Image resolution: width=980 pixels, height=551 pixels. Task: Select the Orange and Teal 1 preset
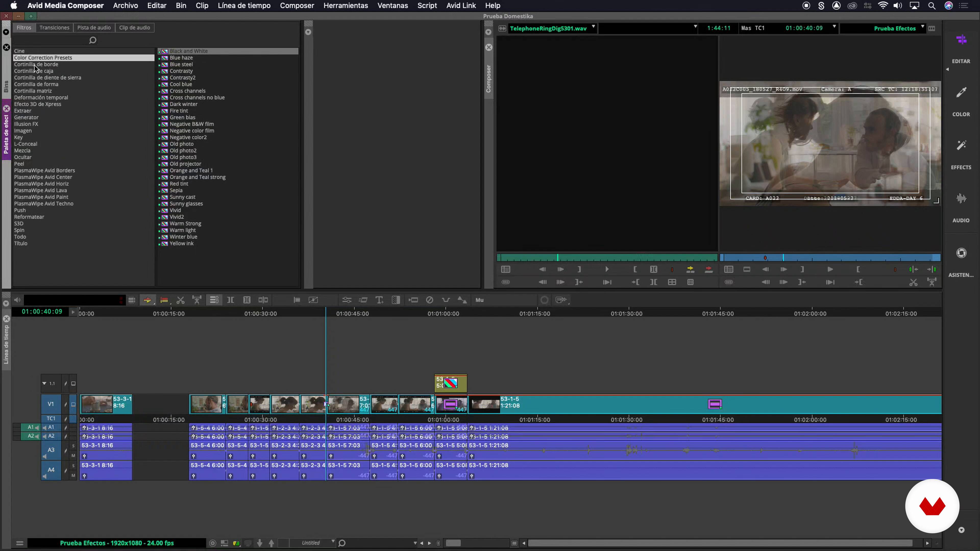click(x=191, y=170)
